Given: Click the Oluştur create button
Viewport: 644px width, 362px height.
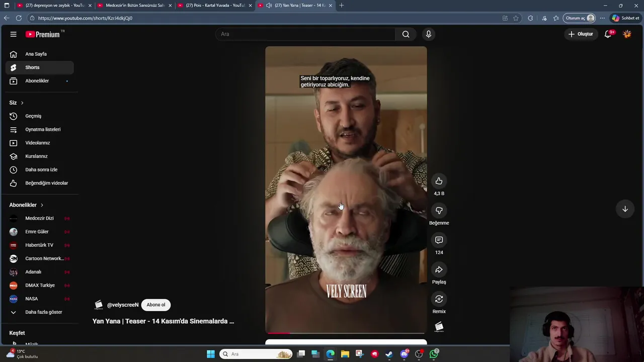Looking at the screenshot, I should pyautogui.click(x=581, y=34).
